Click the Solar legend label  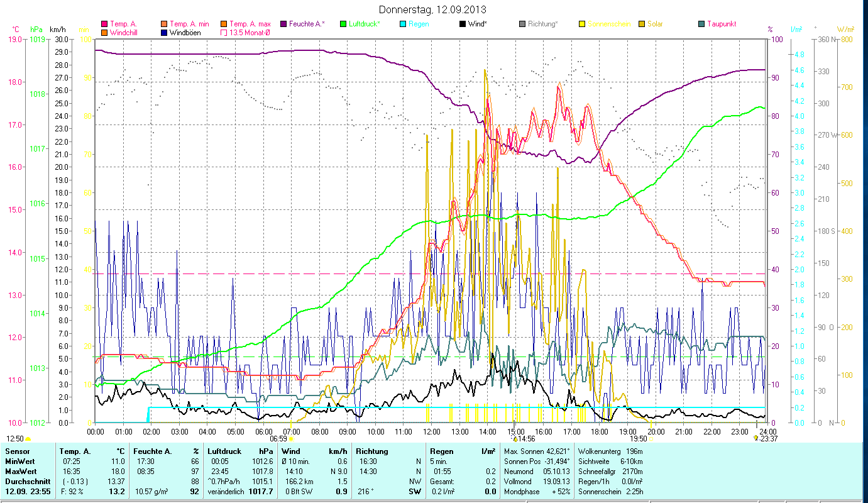pos(656,24)
